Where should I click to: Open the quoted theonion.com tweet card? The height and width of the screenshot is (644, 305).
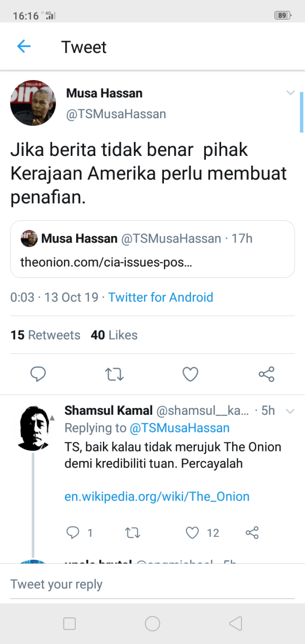pos(152,249)
